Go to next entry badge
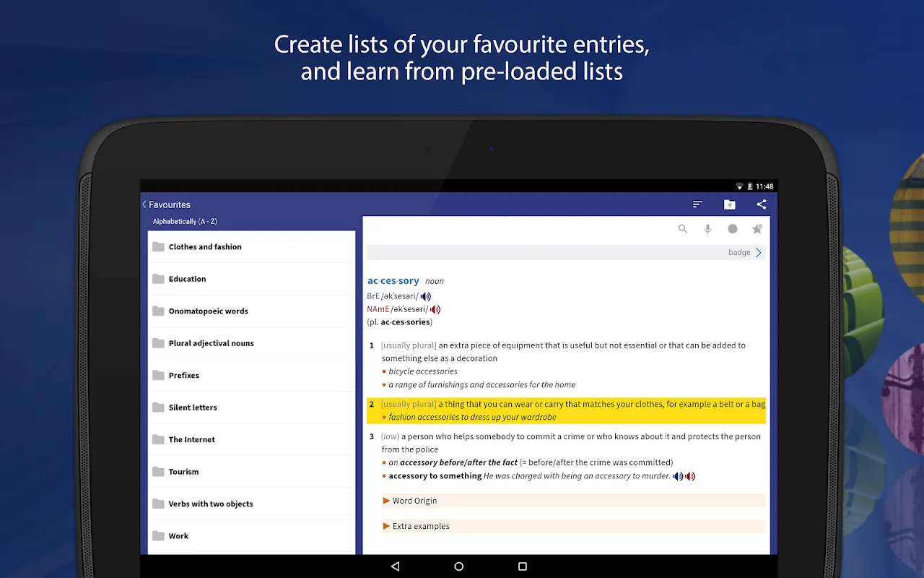Image resolution: width=924 pixels, height=578 pixels. 746,252
